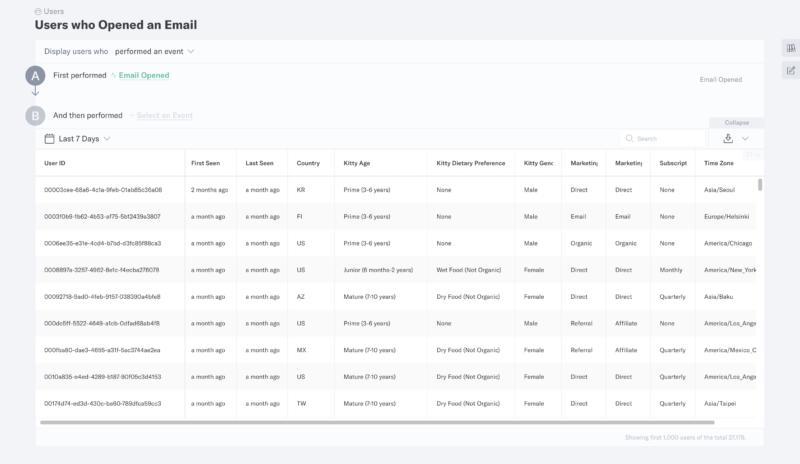
Task: Expand the chevron next to the export icon
Action: click(745, 138)
